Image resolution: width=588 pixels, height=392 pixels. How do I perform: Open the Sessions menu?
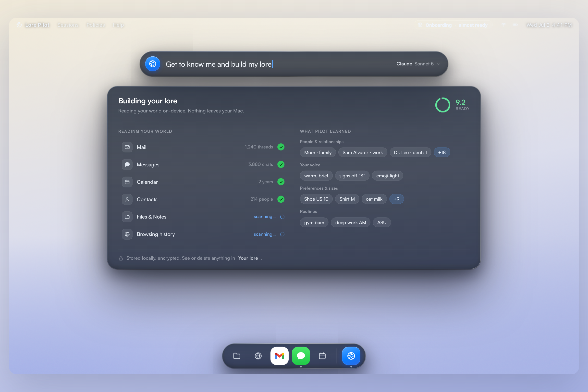pyautogui.click(x=68, y=25)
